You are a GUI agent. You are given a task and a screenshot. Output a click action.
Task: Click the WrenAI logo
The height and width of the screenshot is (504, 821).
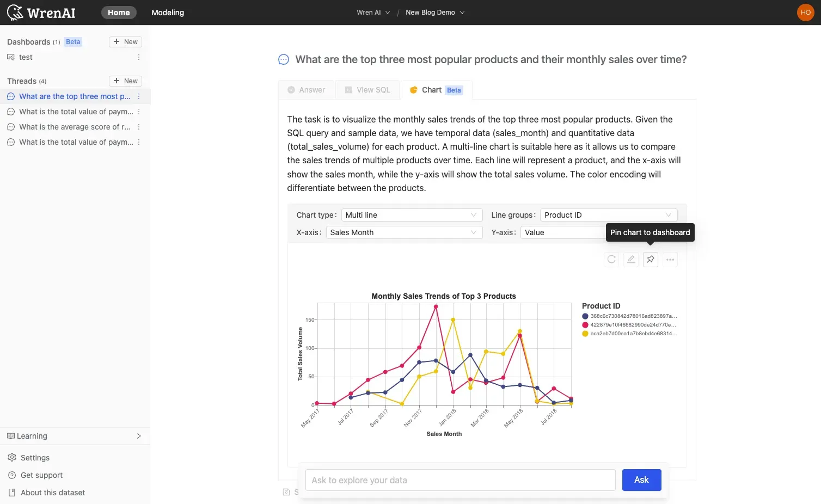pos(41,13)
